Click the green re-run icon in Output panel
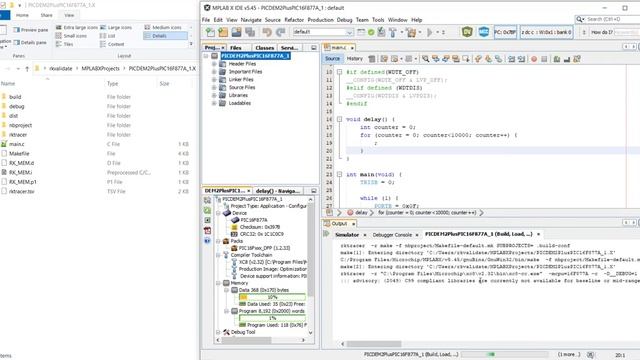Viewport: 640px width, 360px height. tap(326, 234)
